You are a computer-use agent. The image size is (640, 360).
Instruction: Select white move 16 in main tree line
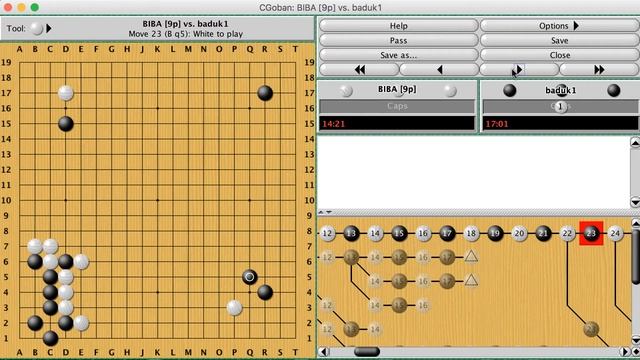tap(423, 233)
